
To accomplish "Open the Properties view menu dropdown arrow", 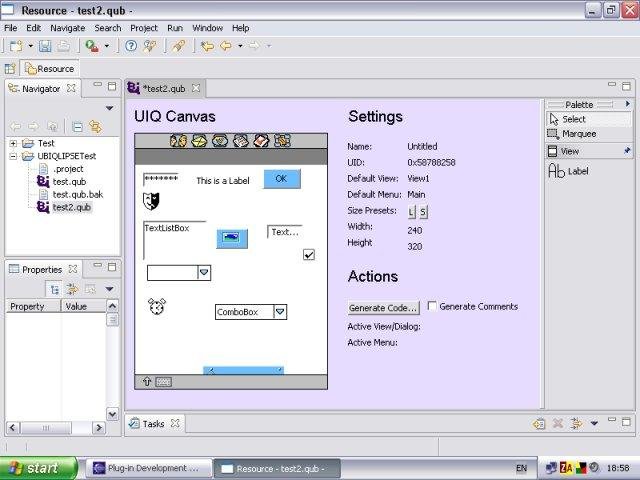I will (109, 289).
